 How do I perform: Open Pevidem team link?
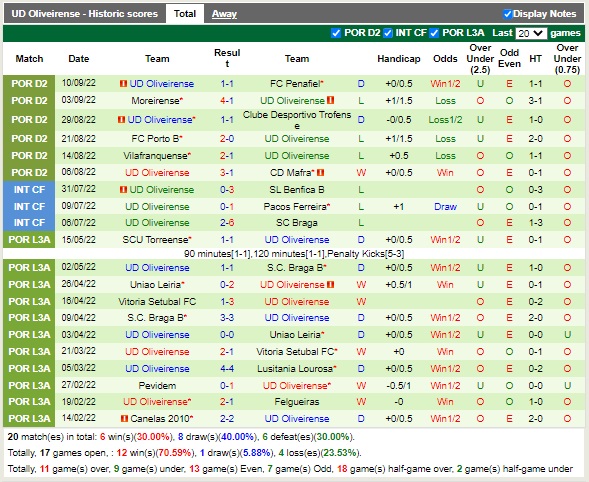coord(157,385)
